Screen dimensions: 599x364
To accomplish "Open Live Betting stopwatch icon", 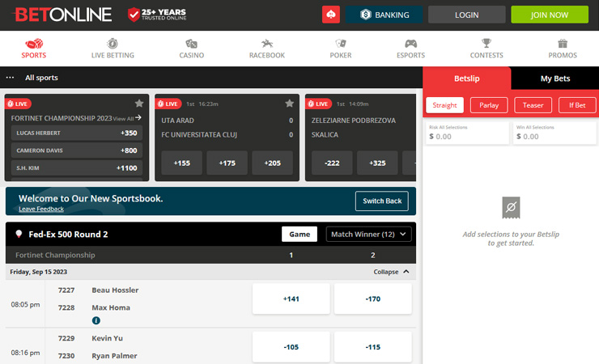I will click(x=113, y=43).
